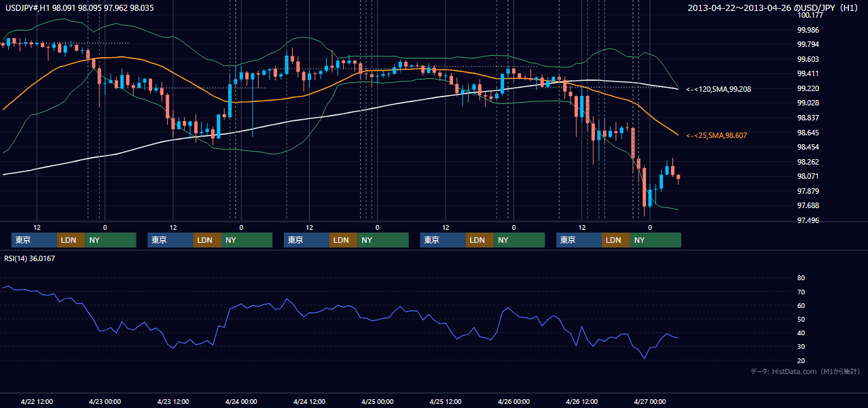
Task: Select the 4/26 00:00 time axis label
Action: coord(513,401)
